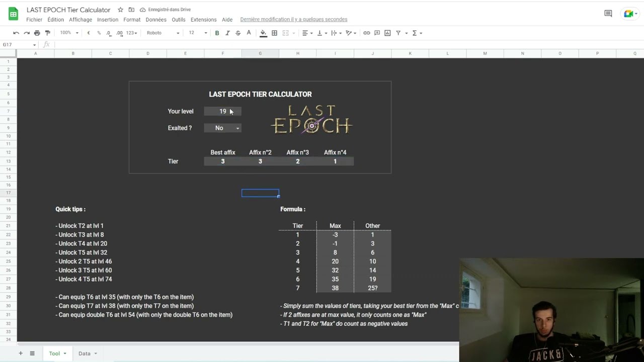Viewport: 644px width, 362px height.
Task: Open last modification history link
Action: click(294, 20)
